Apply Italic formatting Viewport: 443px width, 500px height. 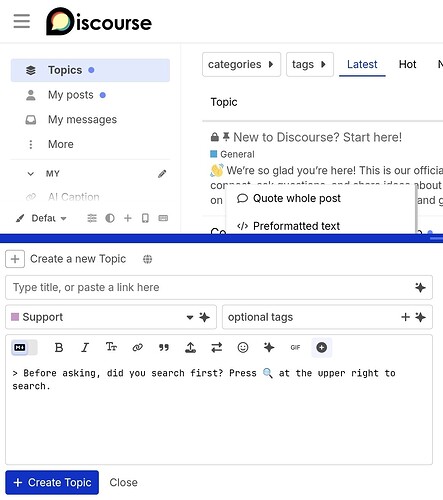tap(85, 348)
